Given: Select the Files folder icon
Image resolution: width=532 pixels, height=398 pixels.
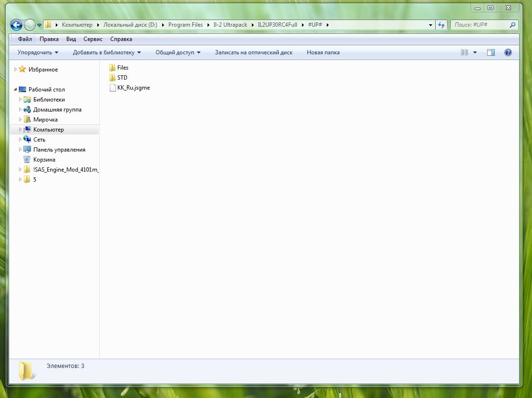Looking at the screenshot, I should [x=112, y=68].
